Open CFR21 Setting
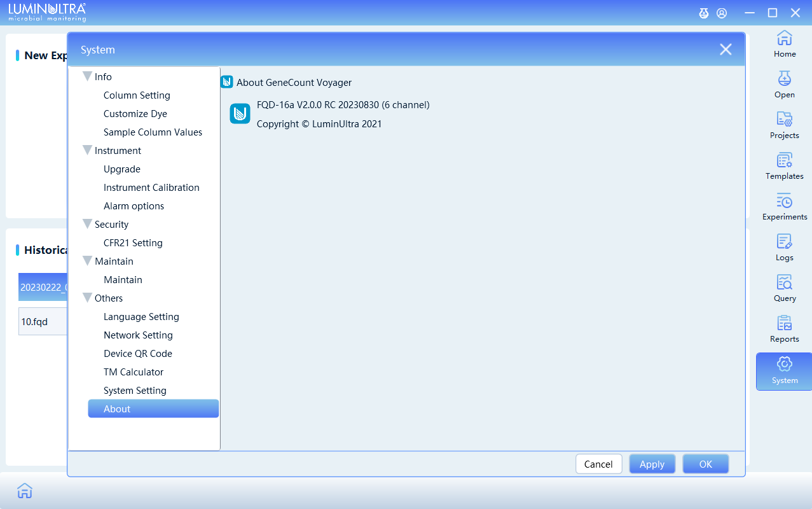 click(x=133, y=243)
